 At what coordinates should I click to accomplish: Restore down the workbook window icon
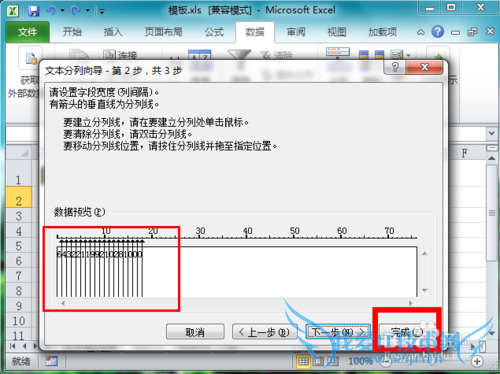click(472, 32)
